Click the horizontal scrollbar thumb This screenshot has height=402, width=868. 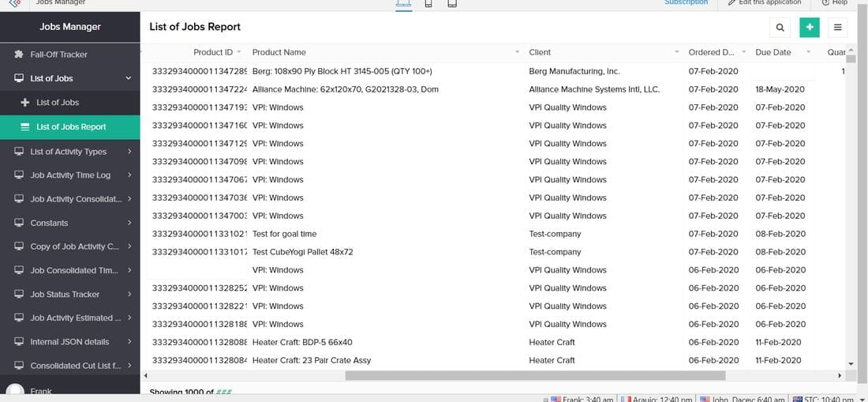[535, 375]
